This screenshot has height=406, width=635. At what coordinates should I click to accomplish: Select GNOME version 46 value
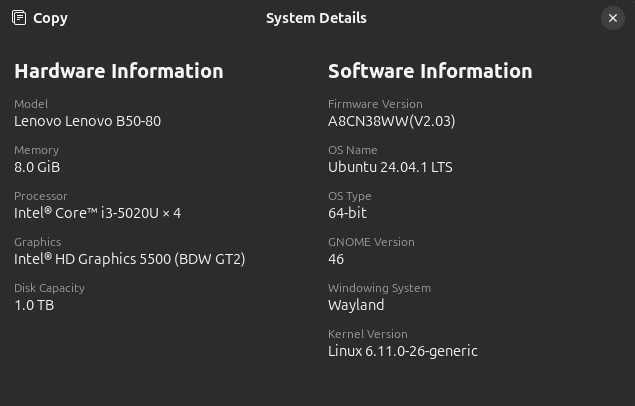tap(336, 259)
